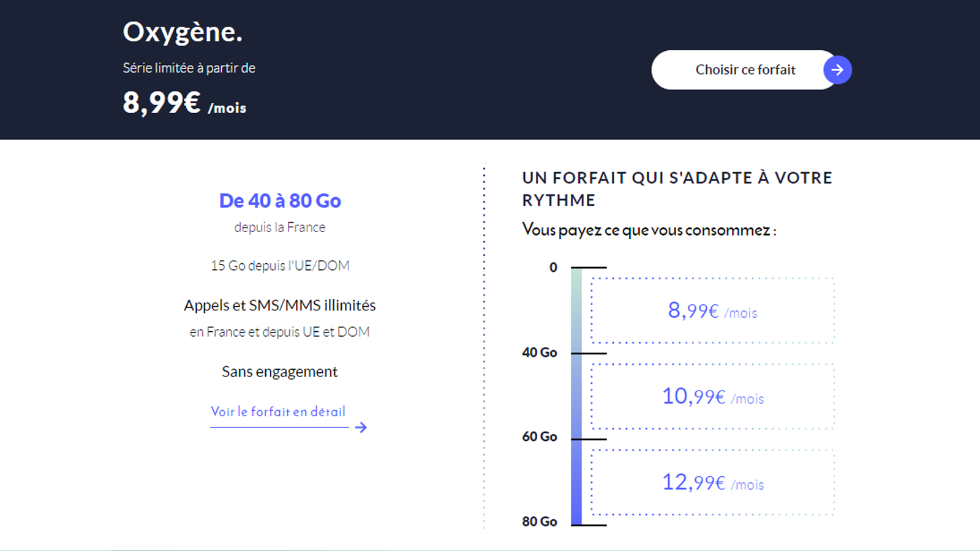
Task: Click the 40 Go gauge marker
Action: click(x=540, y=353)
